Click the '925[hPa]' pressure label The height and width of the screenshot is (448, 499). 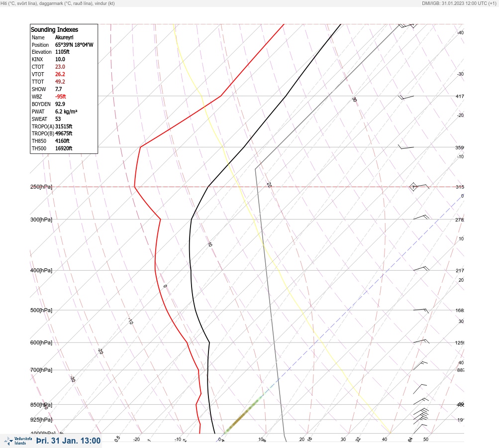41,420
